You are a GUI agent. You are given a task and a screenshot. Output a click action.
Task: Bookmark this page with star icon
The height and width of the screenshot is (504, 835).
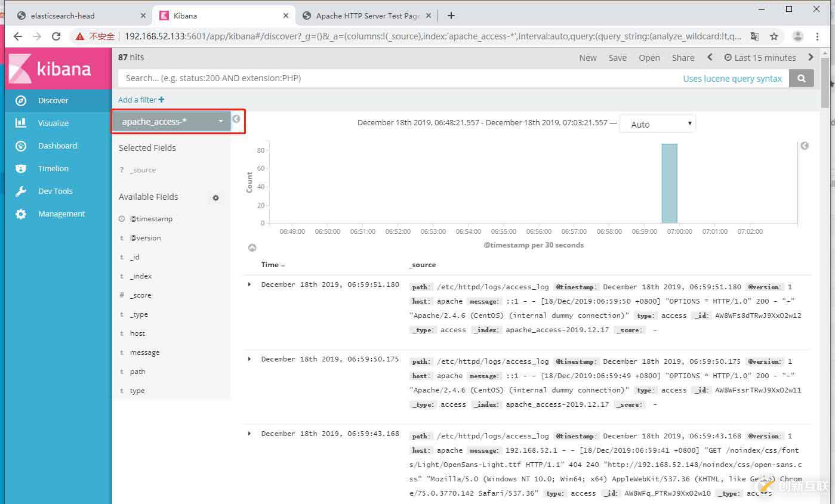[774, 36]
